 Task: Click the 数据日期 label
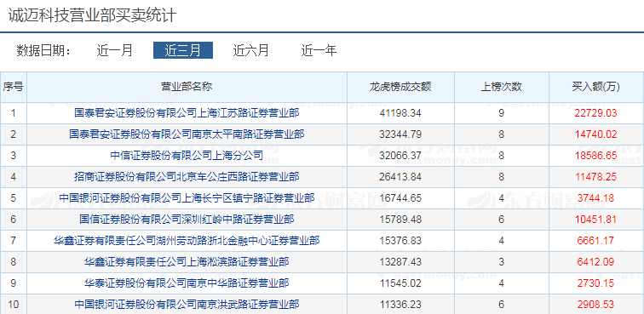click(44, 51)
